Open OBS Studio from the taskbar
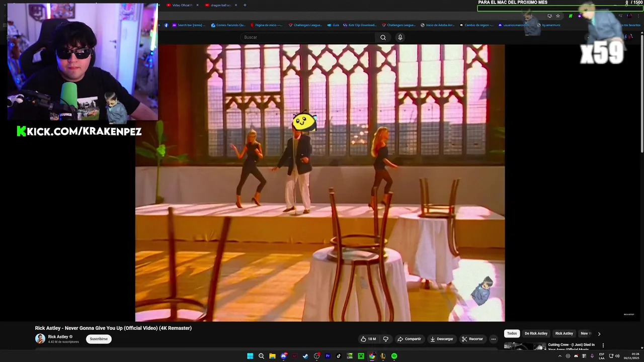This screenshot has height=362, width=644. click(317, 356)
